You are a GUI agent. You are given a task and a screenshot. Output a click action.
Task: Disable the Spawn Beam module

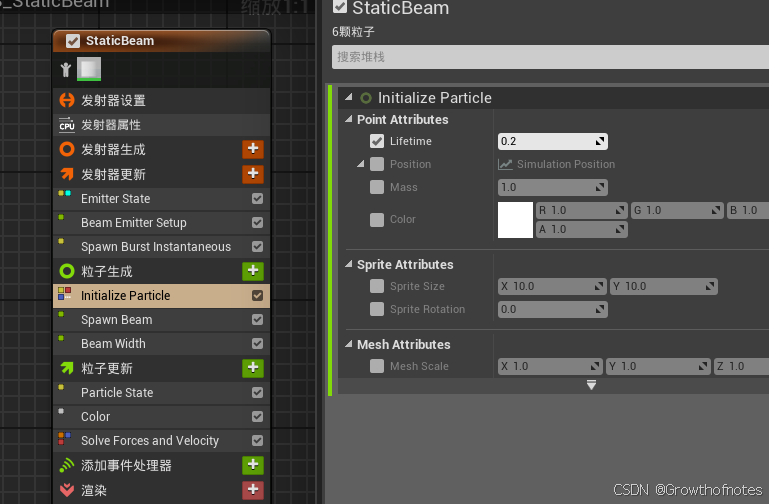coord(257,320)
